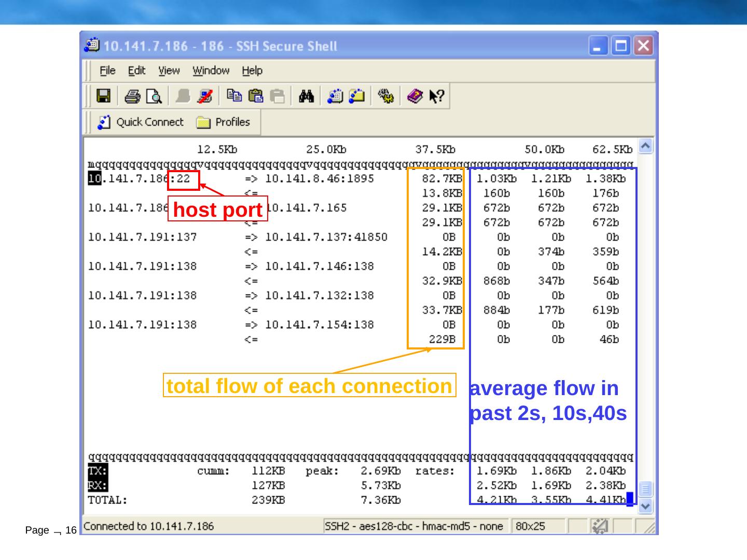This screenshot has width=747, height=560.
Task: Click the 'TX:' label
Action: coord(98,471)
